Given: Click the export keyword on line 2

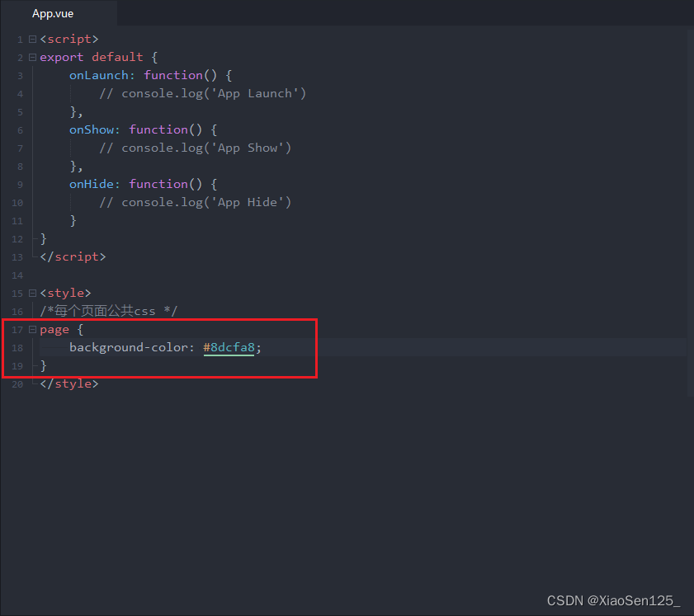Looking at the screenshot, I should (x=60, y=56).
